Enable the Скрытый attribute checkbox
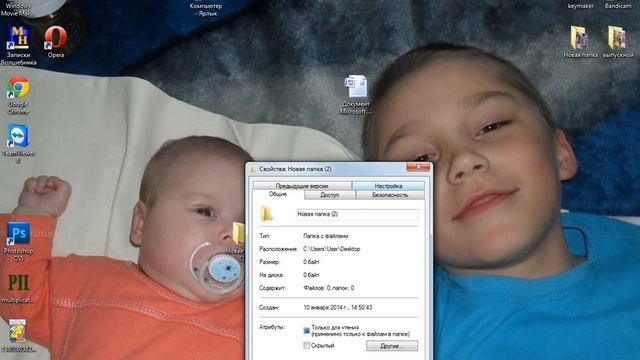 tap(307, 345)
